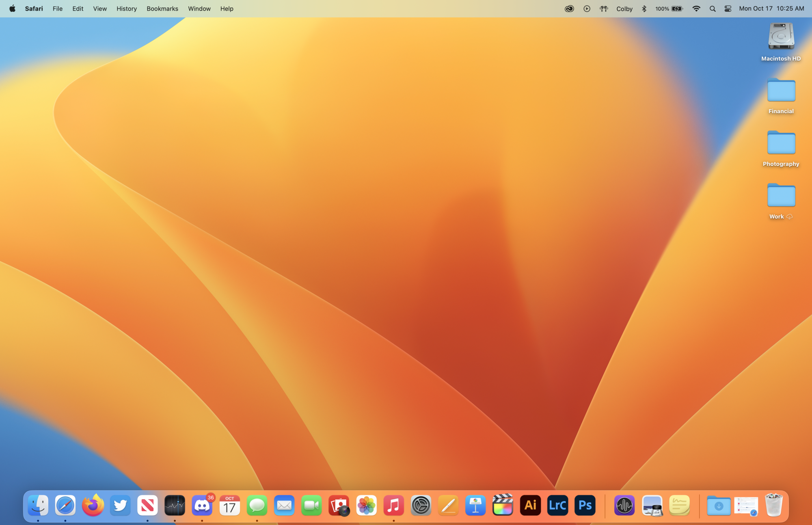Open Colby user switching menu
Viewport: 812px width, 525px height.
624,9
